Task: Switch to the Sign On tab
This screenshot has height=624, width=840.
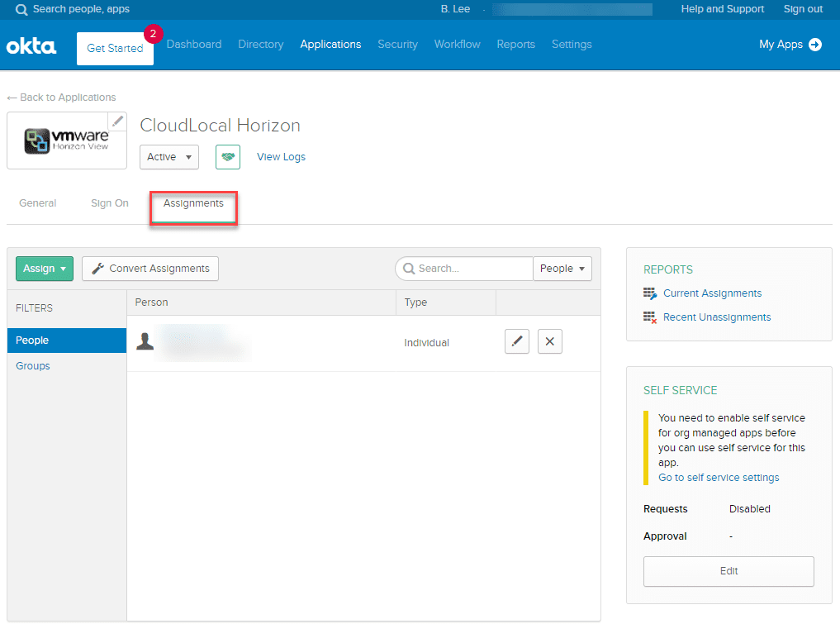Action: tap(110, 203)
